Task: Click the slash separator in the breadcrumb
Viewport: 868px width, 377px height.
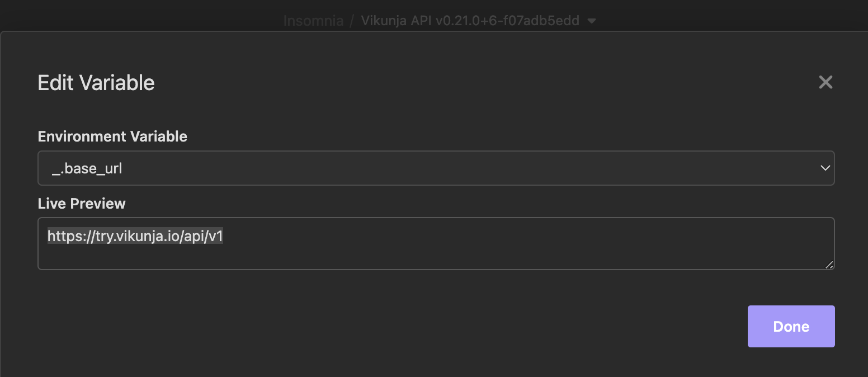Action: 352,21
